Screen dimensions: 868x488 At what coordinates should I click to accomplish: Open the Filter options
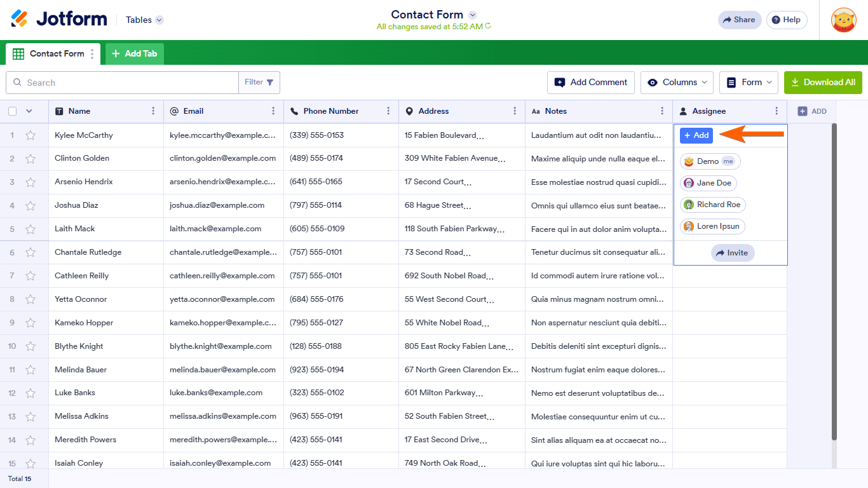[x=259, y=83]
